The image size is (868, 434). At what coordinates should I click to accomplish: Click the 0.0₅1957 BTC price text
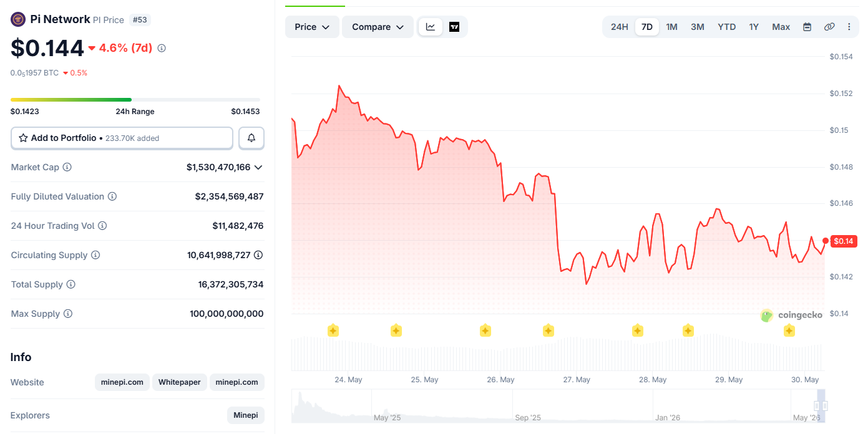34,73
